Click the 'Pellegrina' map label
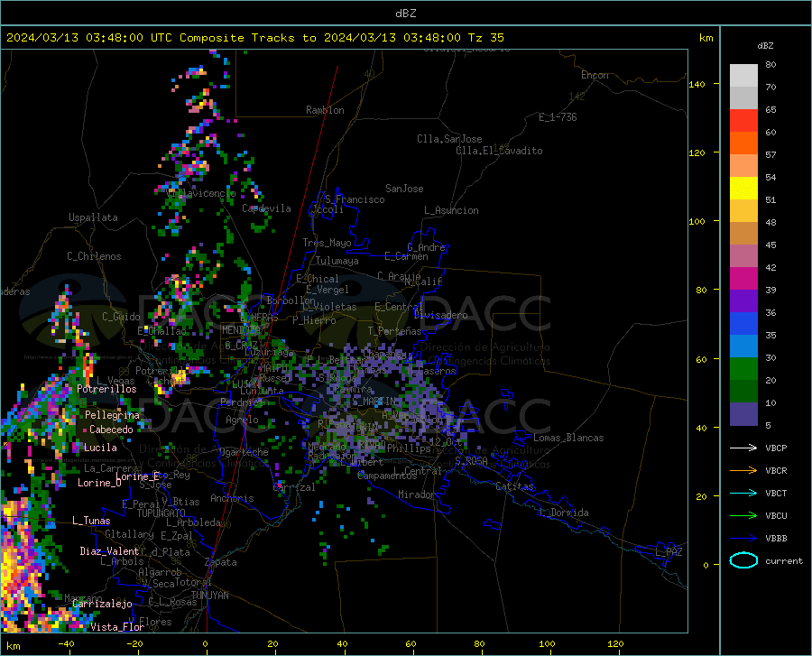Image resolution: width=812 pixels, height=656 pixels. (112, 415)
